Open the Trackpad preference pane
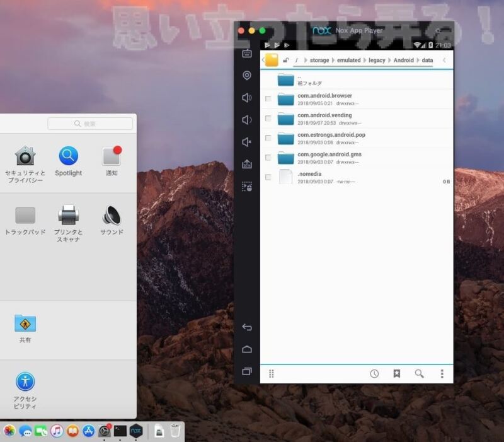 pos(25,221)
